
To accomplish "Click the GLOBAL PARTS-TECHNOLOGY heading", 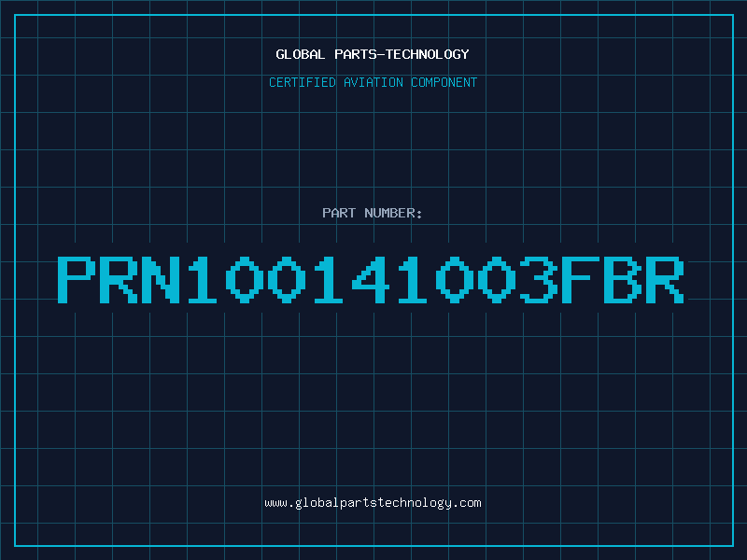I will click(x=373, y=54).
